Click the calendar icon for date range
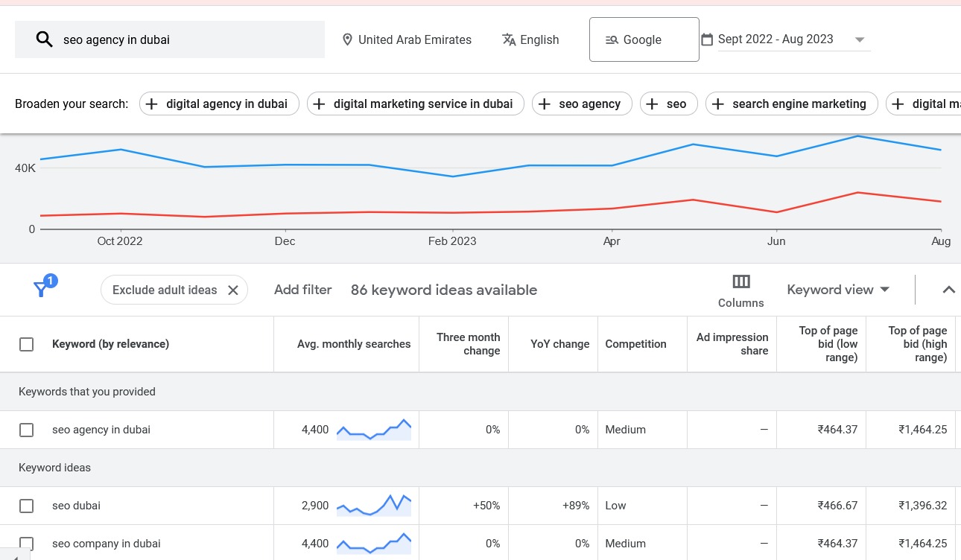Screen dimensions: 961x560 [707, 39]
